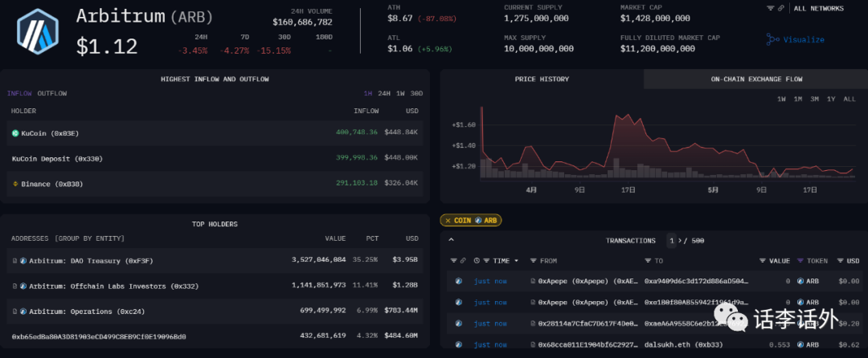Click recipient address 0xe180f80AB55942f1961d9a
Viewport: 868px width, 358px height.
point(698,302)
